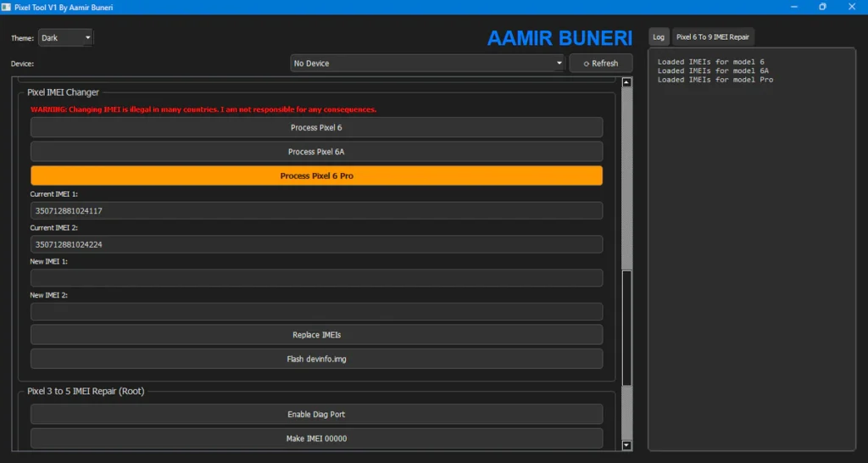Click the Current IMEI 2 field
This screenshot has height=463, width=868.
point(317,244)
